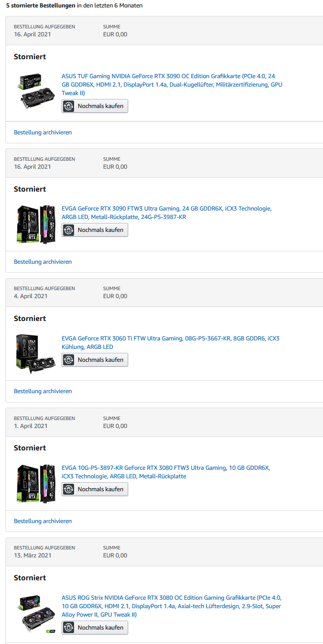Follow the EVGA GeForce RTX 3090 FTW3 Ultra link
The height and width of the screenshot is (644, 323).
[166, 213]
